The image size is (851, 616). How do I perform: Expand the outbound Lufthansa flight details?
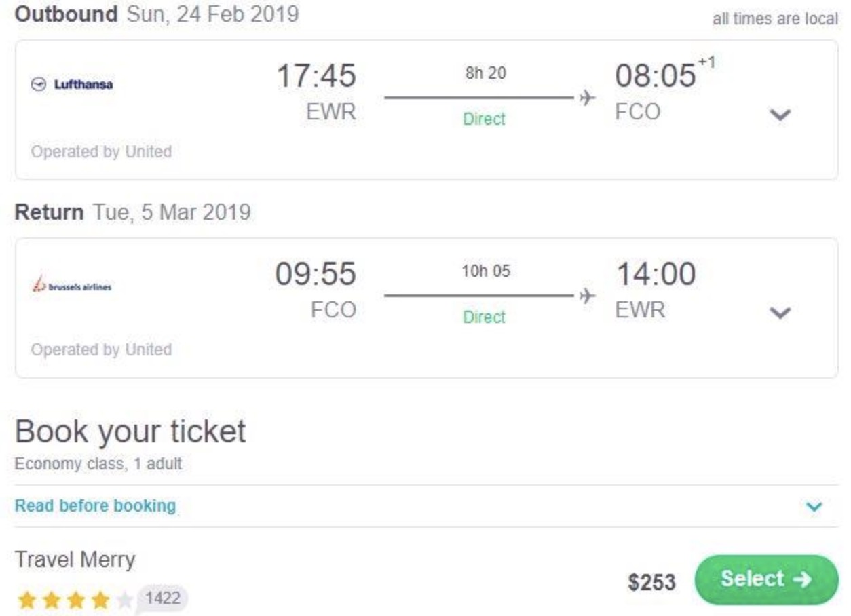pos(780,115)
